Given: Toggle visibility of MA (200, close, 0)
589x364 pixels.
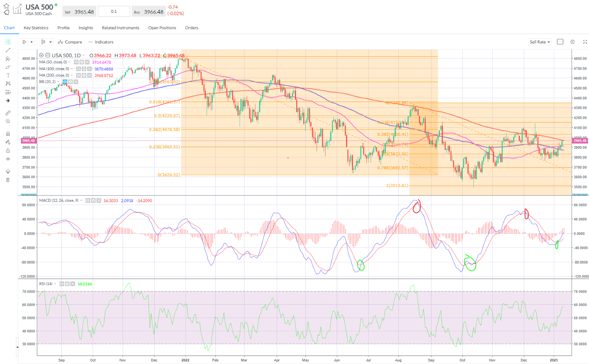Looking at the screenshot, I should 78,75.
